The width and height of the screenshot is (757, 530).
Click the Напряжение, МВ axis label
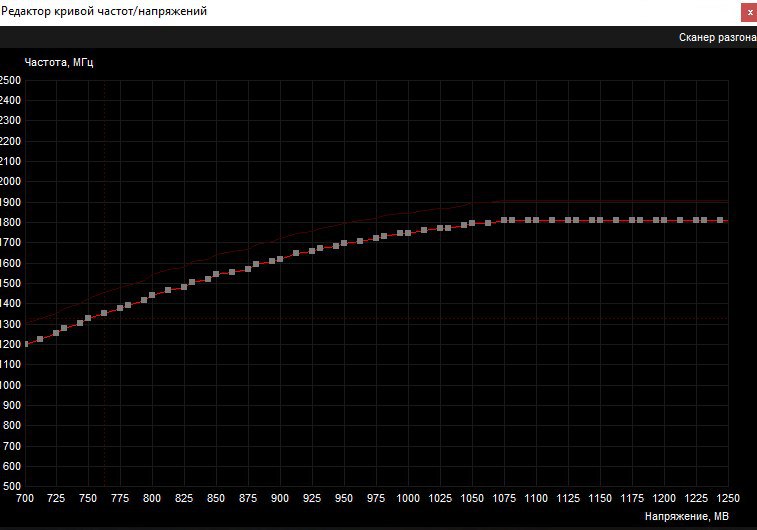pyautogui.click(x=687, y=516)
